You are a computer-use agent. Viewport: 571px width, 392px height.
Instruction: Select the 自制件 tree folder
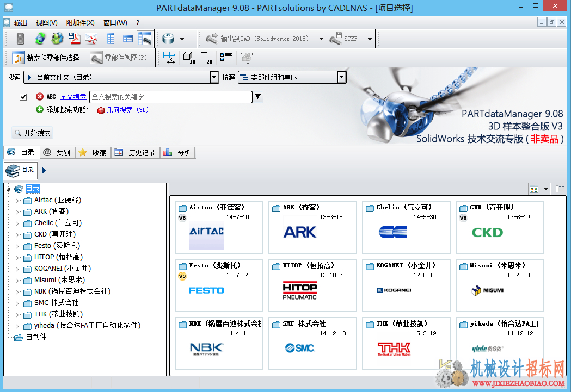pyautogui.click(x=36, y=337)
